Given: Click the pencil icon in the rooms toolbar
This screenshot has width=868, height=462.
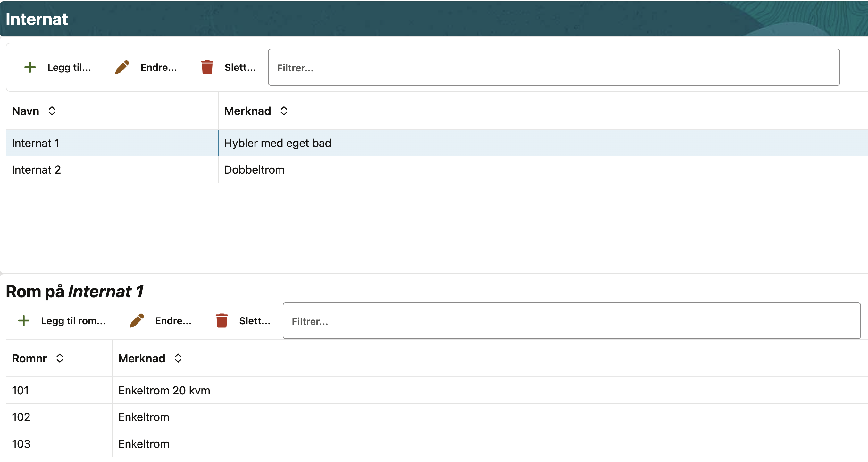Looking at the screenshot, I should [137, 321].
